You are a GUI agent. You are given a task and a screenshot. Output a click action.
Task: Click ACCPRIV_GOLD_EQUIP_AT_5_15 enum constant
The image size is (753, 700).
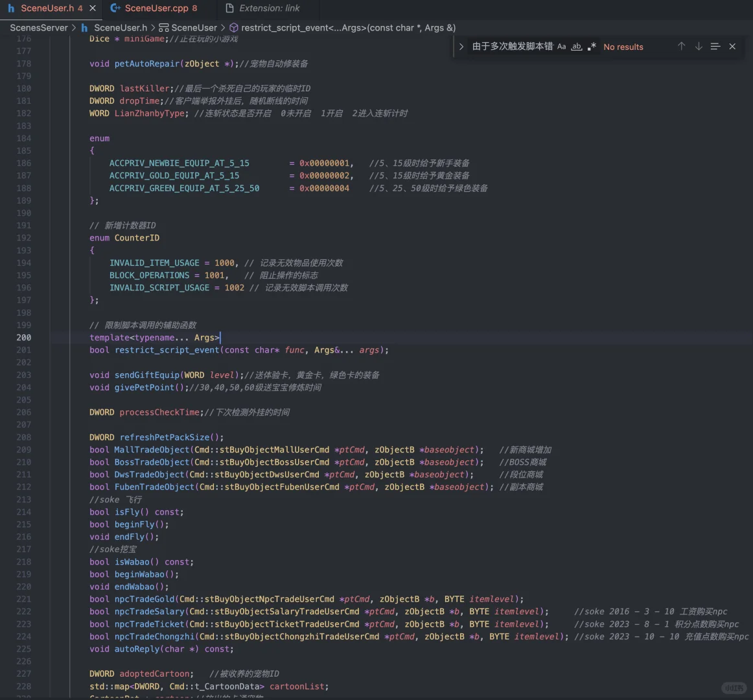pos(174,176)
